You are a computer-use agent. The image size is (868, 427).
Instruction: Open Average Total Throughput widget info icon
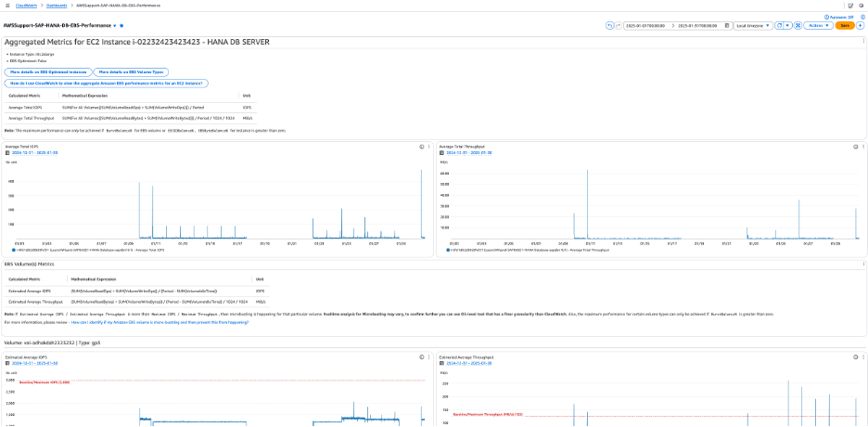point(855,147)
